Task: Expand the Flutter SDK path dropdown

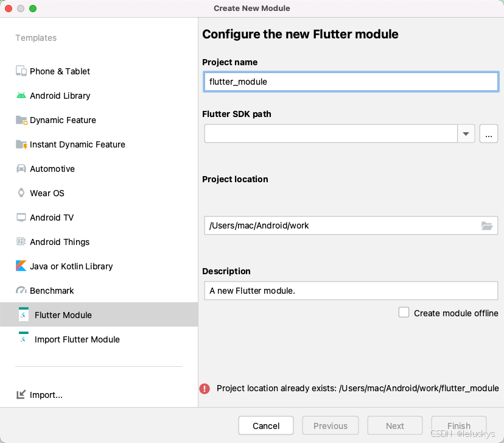Action: (x=466, y=133)
